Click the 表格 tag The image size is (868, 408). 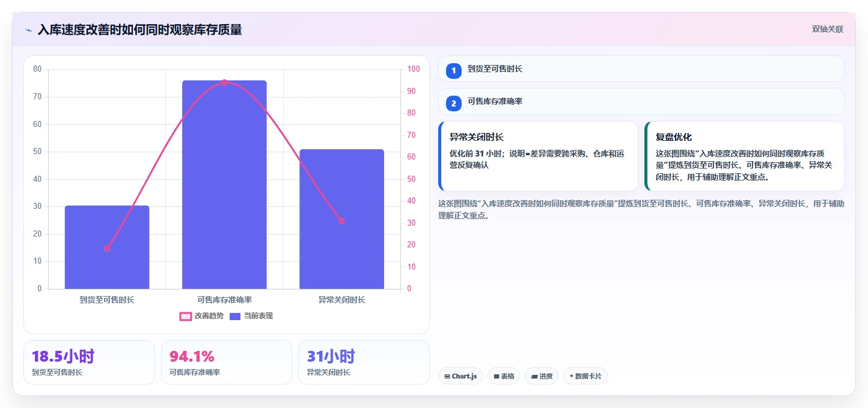[x=504, y=376]
